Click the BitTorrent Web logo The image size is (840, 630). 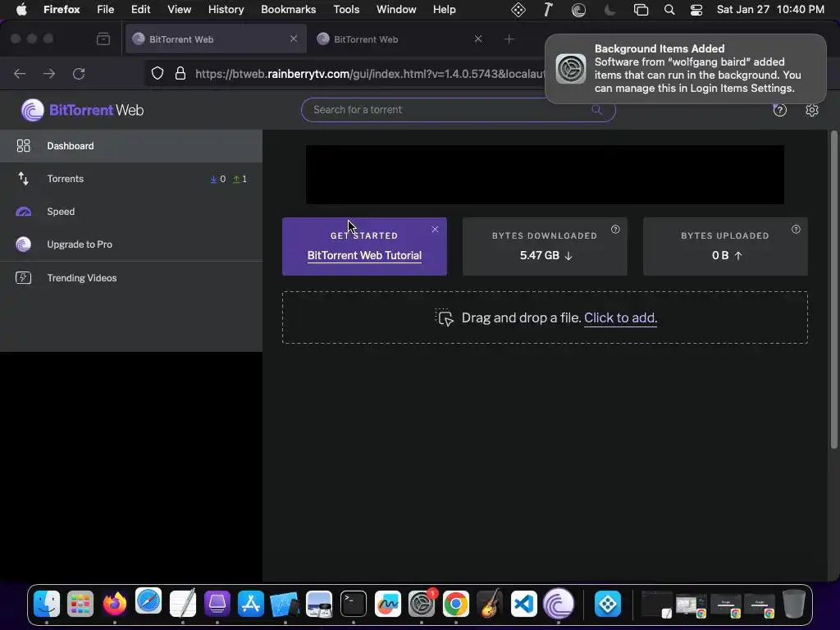83,111
